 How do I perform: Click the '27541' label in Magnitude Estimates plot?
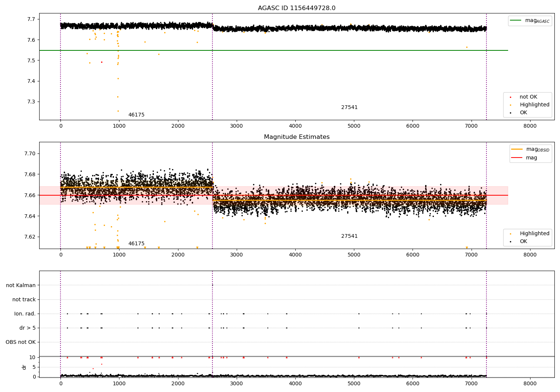pos(349,236)
